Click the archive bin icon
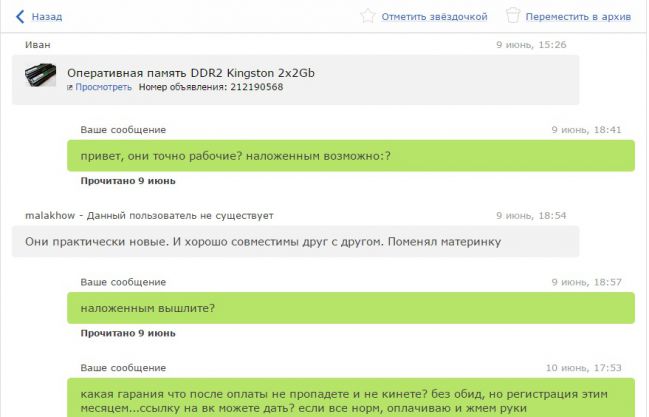 point(513,16)
